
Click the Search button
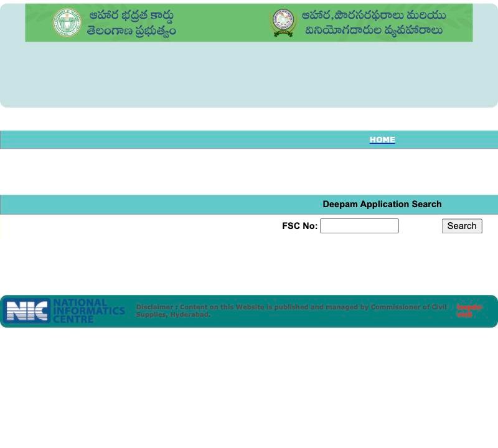[x=462, y=226]
